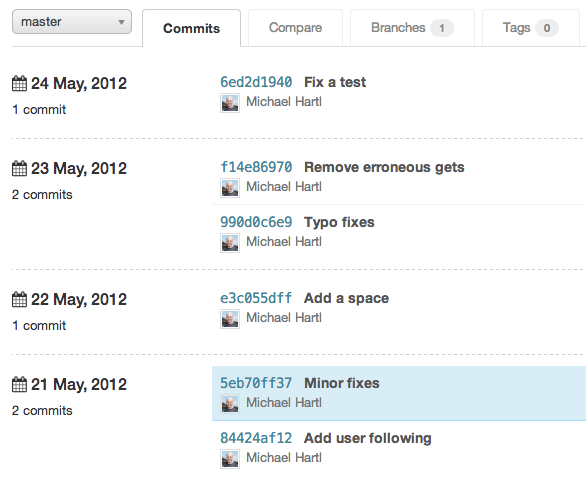Screen dimensions: 586x485
Task: Open commit hash 990d0c6e9
Action: click(256, 222)
